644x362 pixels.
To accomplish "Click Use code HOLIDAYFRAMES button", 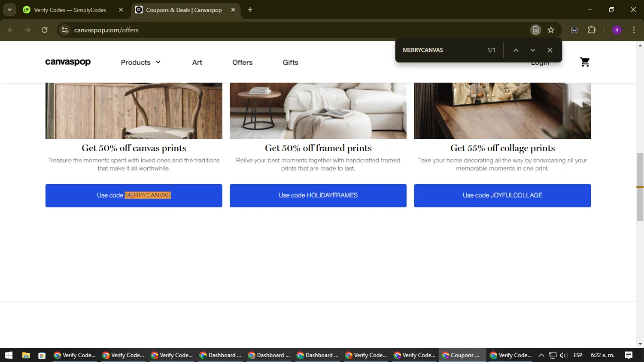I will 318,195.
